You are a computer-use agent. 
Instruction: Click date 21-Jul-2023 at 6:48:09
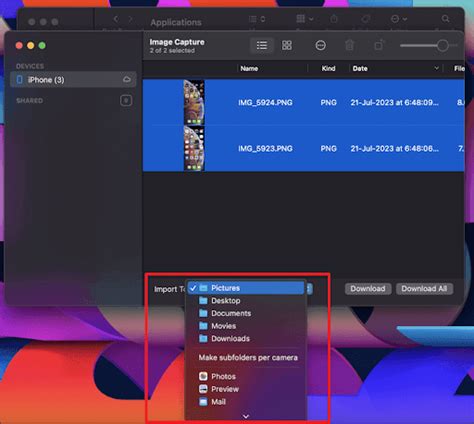394,102
